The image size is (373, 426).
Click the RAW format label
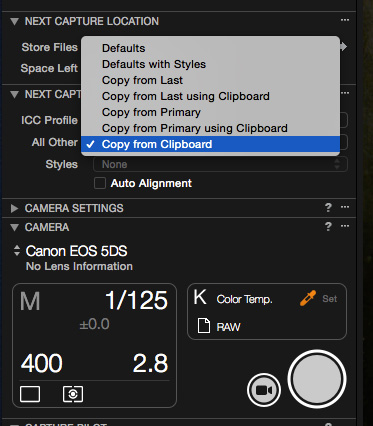coord(228,327)
